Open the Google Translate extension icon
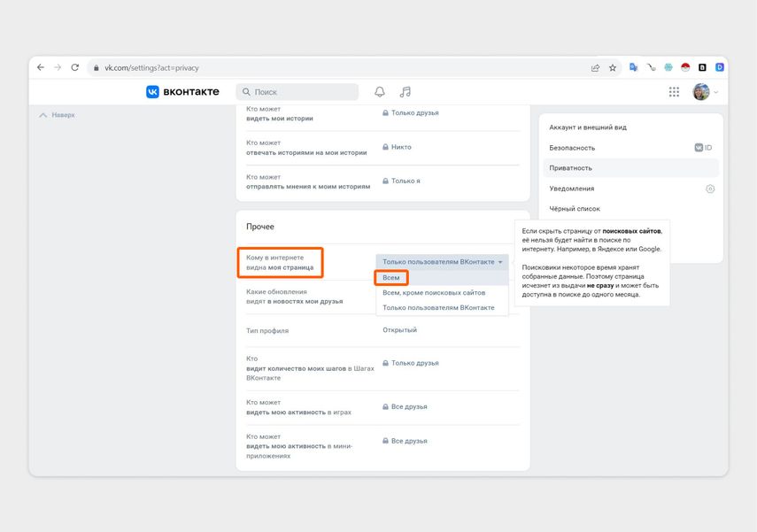The width and height of the screenshot is (757, 532). click(x=633, y=67)
